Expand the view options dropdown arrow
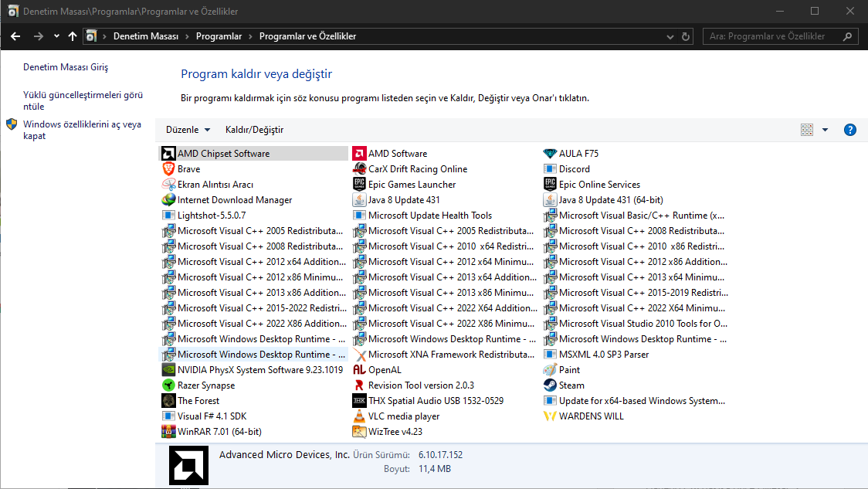 point(825,130)
